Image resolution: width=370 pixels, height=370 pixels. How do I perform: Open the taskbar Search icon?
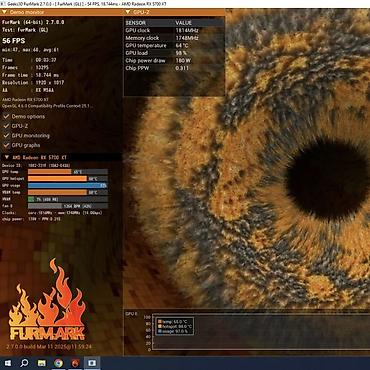pos(24,363)
